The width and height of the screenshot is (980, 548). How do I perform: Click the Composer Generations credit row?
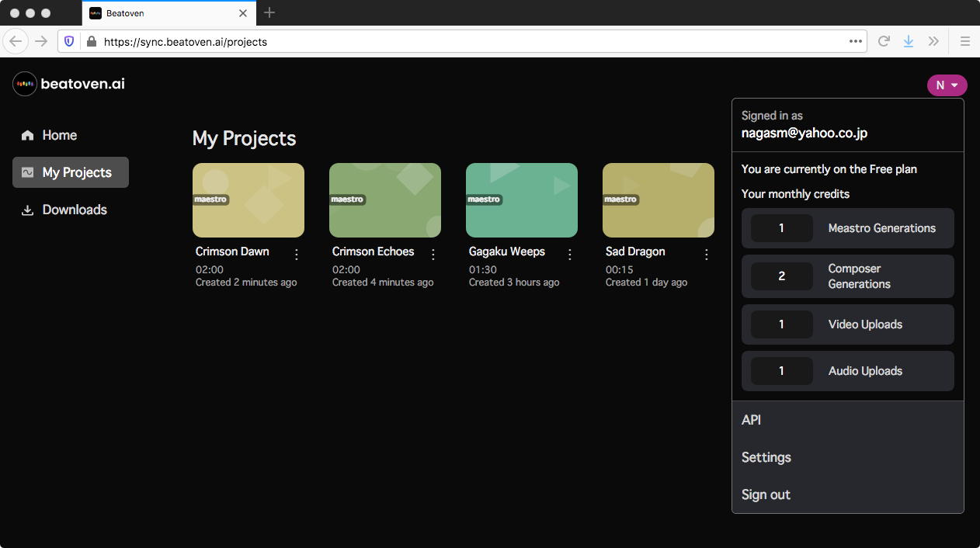[848, 276]
